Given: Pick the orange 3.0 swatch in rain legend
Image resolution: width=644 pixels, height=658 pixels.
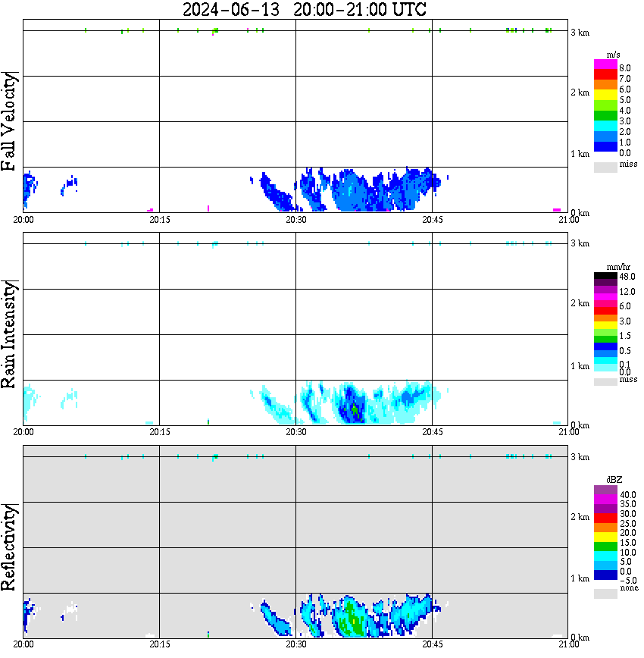Looking at the screenshot, I should pyautogui.click(x=605, y=318).
